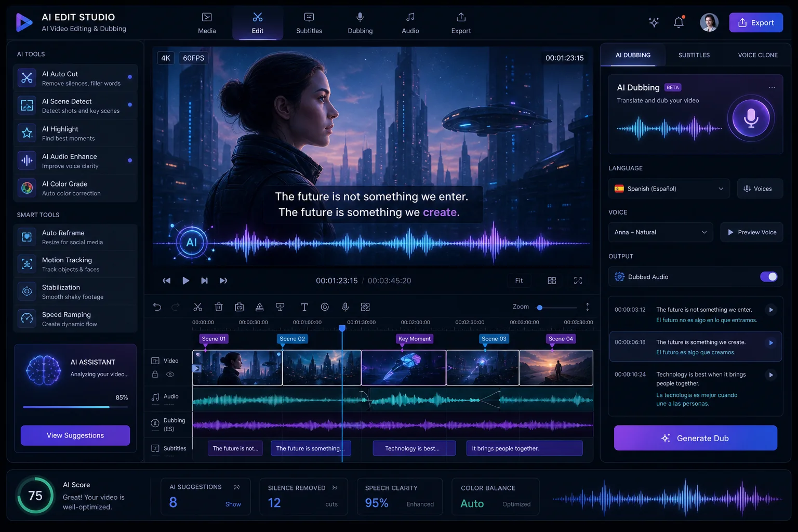The height and width of the screenshot is (532, 798).
Task: Click the AI Color Grade icon
Action: point(27,188)
